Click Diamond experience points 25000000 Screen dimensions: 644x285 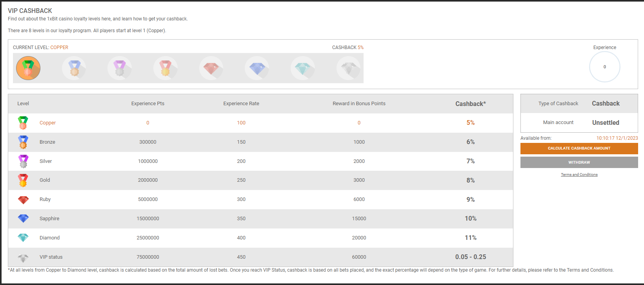click(148, 238)
